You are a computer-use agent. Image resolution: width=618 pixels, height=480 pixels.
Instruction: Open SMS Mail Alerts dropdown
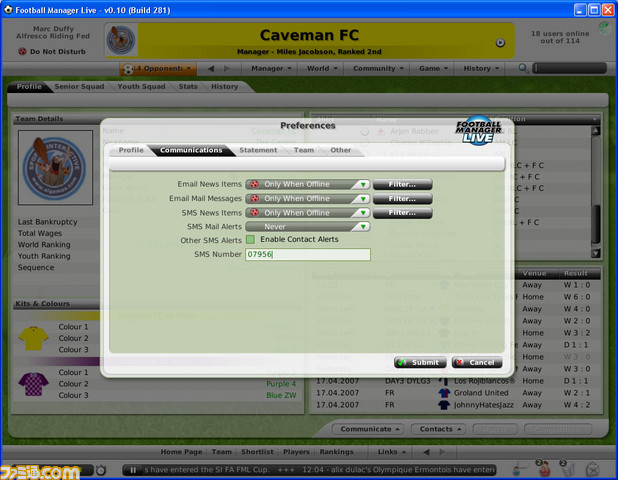pyautogui.click(x=307, y=227)
